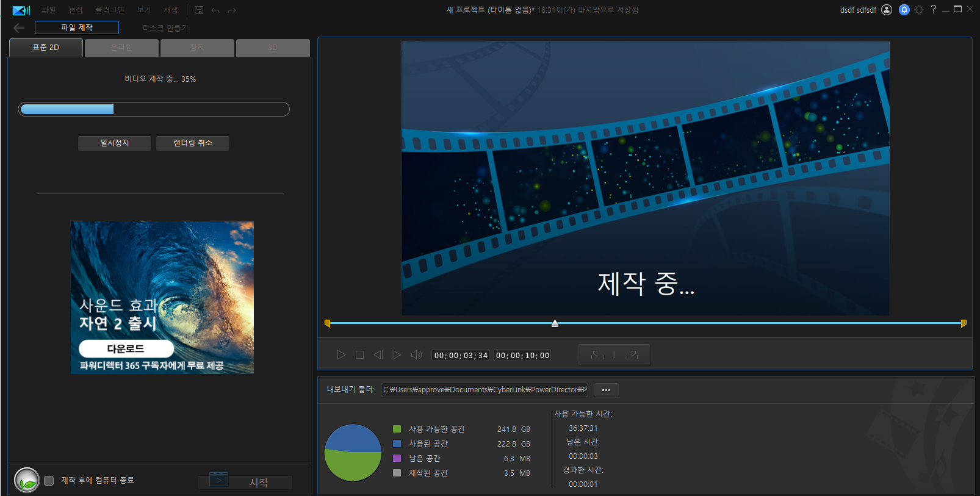Enable shut down computer after production checkbox
Image resolution: width=980 pixels, height=496 pixels.
click(x=49, y=481)
